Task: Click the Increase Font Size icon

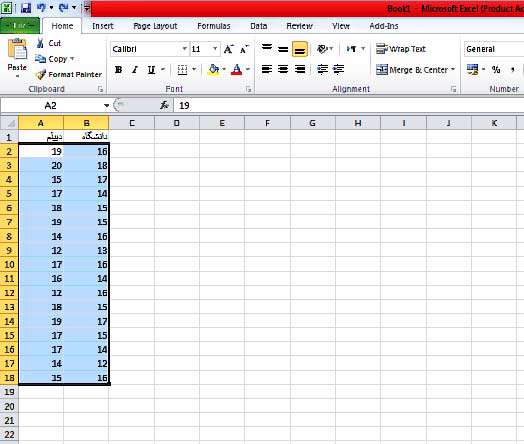Action: click(x=229, y=49)
